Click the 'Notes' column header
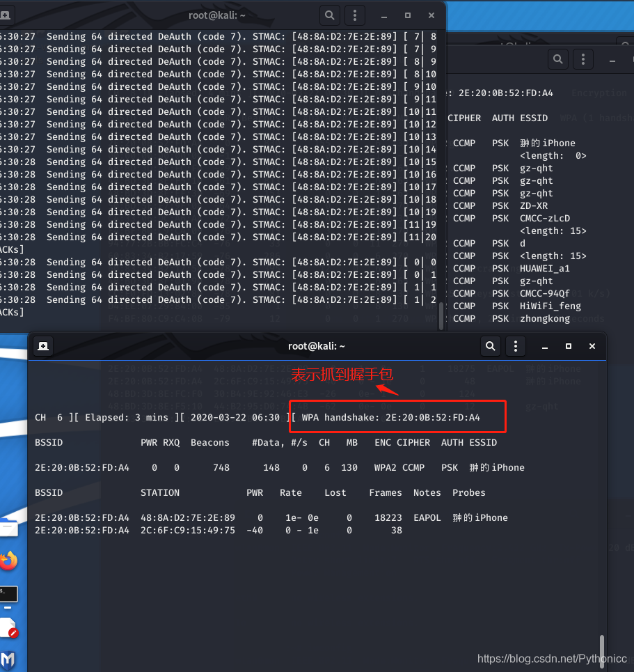The width and height of the screenshot is (634, 672). click(x=427, y=492)
